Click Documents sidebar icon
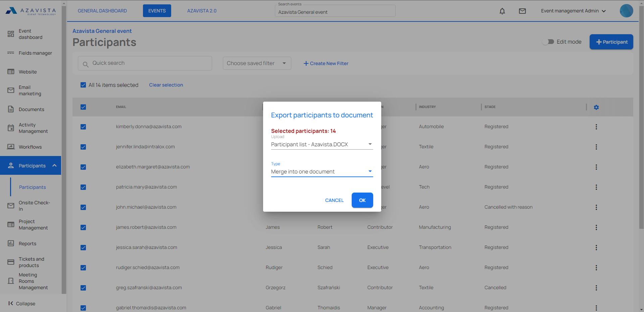Image resolution: width=644 pixels, height=312 pixels. [x=11, y=109]
